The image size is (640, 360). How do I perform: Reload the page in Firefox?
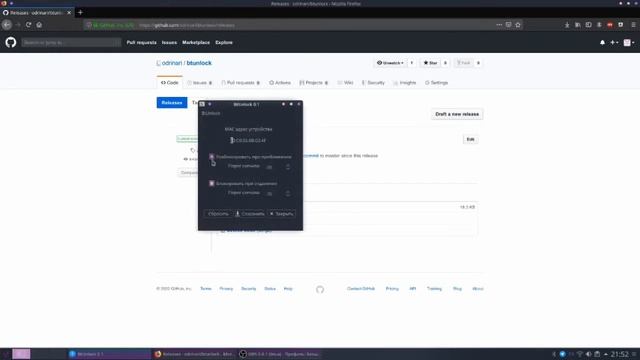tap(28, 25)
